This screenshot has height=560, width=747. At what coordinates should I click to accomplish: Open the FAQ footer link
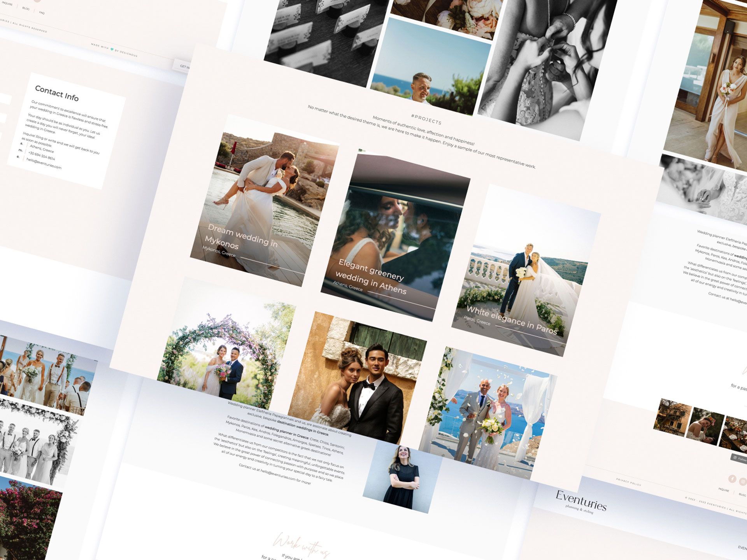click(42, 13)
